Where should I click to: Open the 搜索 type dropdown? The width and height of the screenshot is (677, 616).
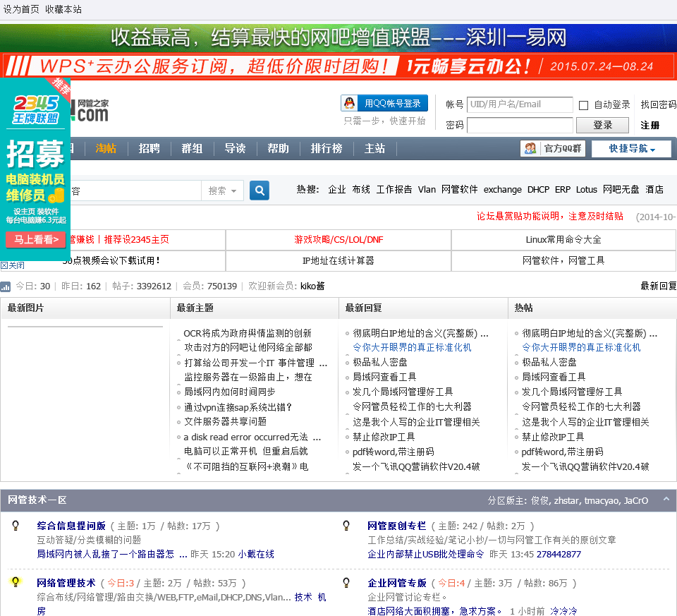coord(222,191)
